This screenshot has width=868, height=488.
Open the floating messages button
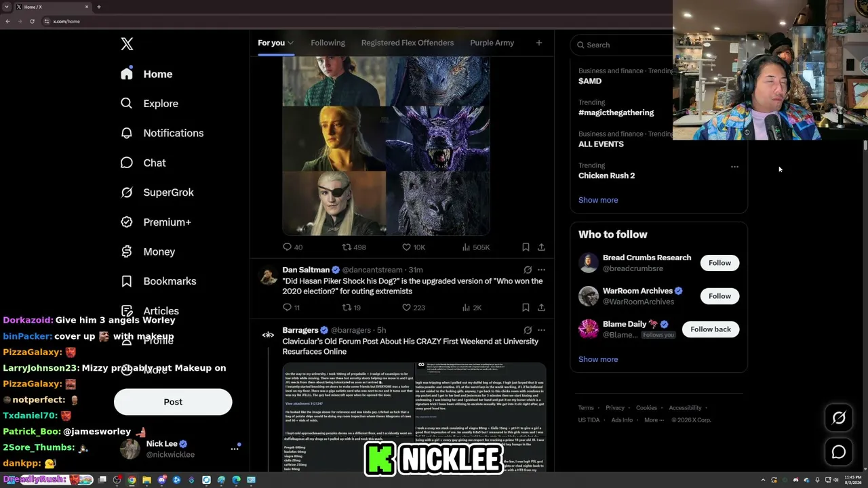(x=839, y=452)
